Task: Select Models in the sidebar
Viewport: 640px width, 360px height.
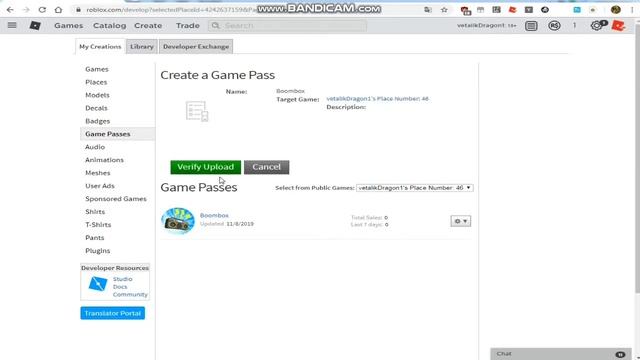Action: pyautogui.click(x=97, y=95)
